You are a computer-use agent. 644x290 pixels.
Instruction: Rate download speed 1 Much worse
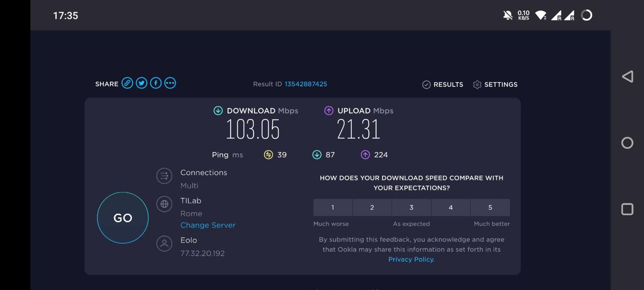point(333,207)
